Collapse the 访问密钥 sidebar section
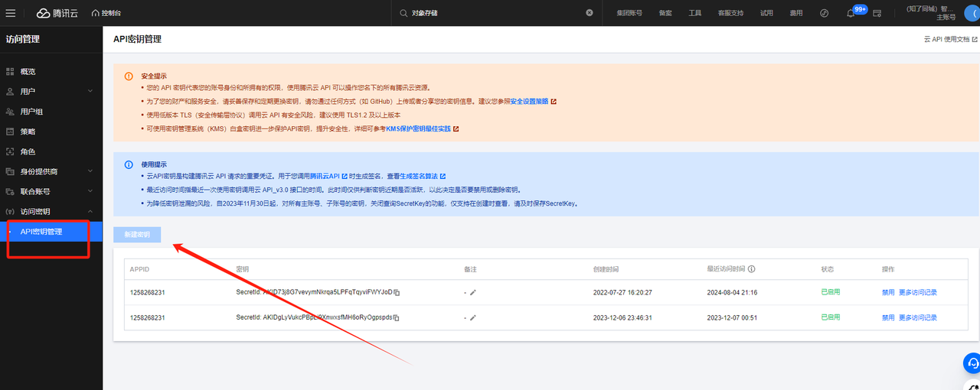This screenshot has width=980, height=390. pos(90,212)
